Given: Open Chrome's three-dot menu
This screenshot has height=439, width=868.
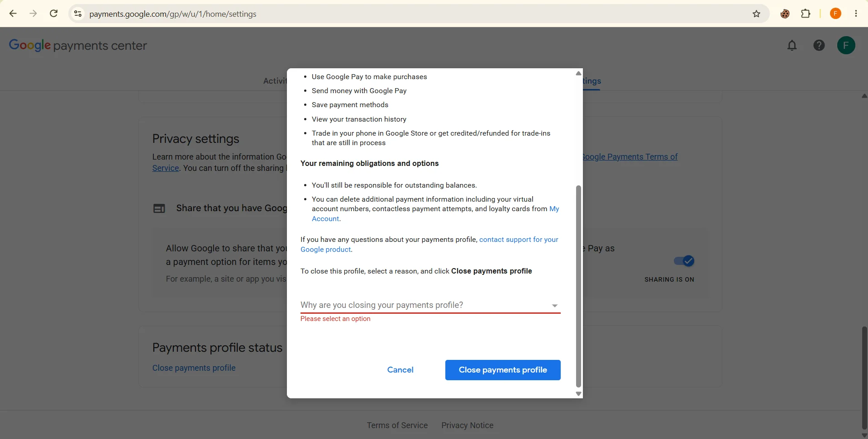Looking at the screenshot, I should (856, 14).
